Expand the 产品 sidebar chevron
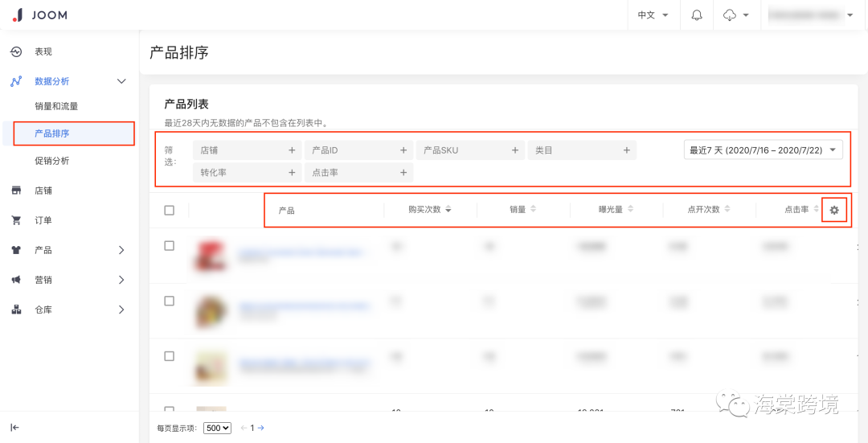 pyautogui.click(x=122, y=250)
